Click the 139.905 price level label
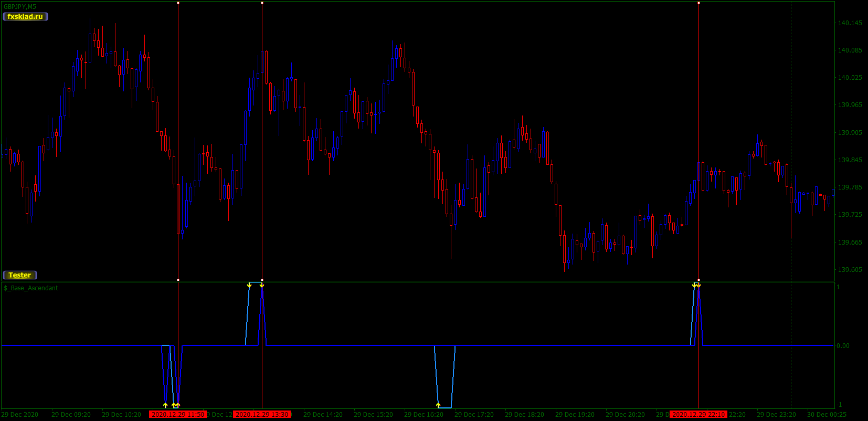 850,133
